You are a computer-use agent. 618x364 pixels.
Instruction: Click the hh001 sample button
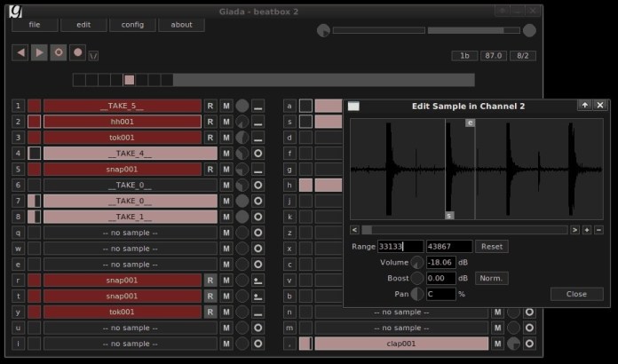(x=123, y=122)
